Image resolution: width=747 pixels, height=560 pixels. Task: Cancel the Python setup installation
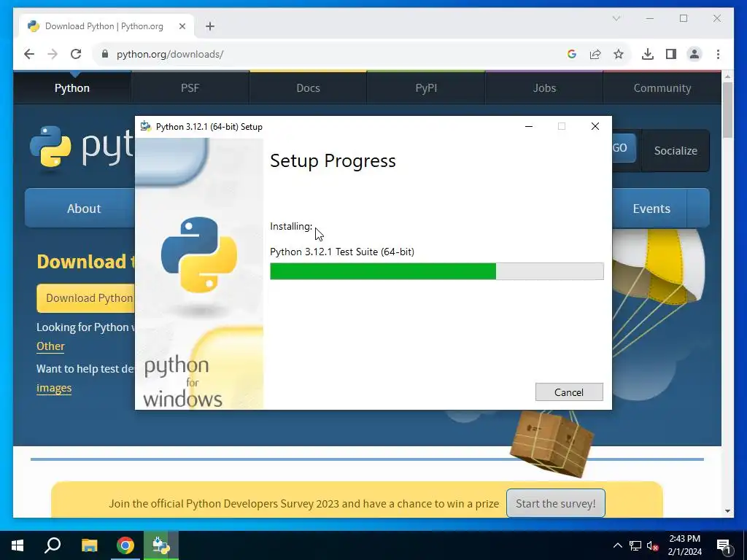point(569,392)
